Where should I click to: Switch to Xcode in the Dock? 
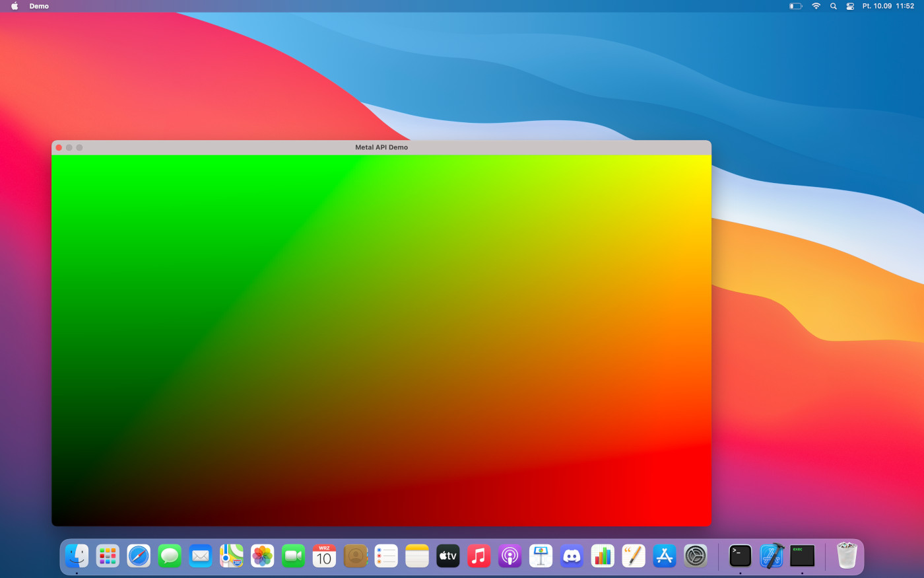[772, 556]
